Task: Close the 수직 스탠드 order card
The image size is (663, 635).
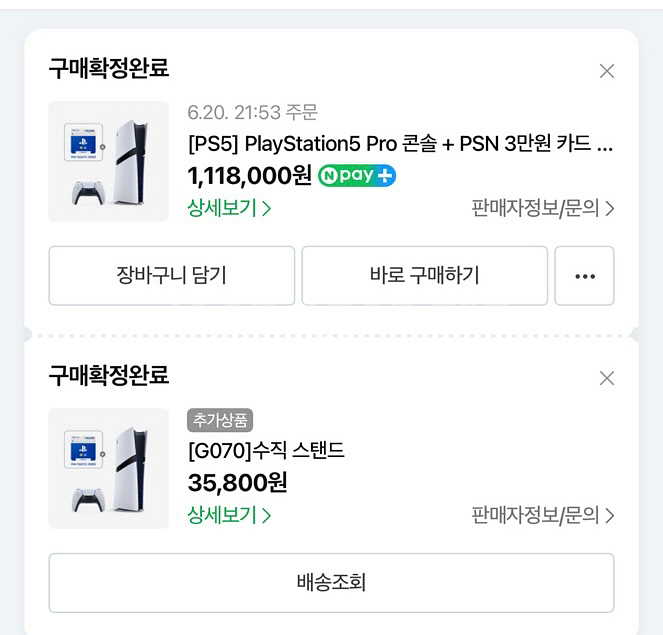Action: click(x=606, y=378)
